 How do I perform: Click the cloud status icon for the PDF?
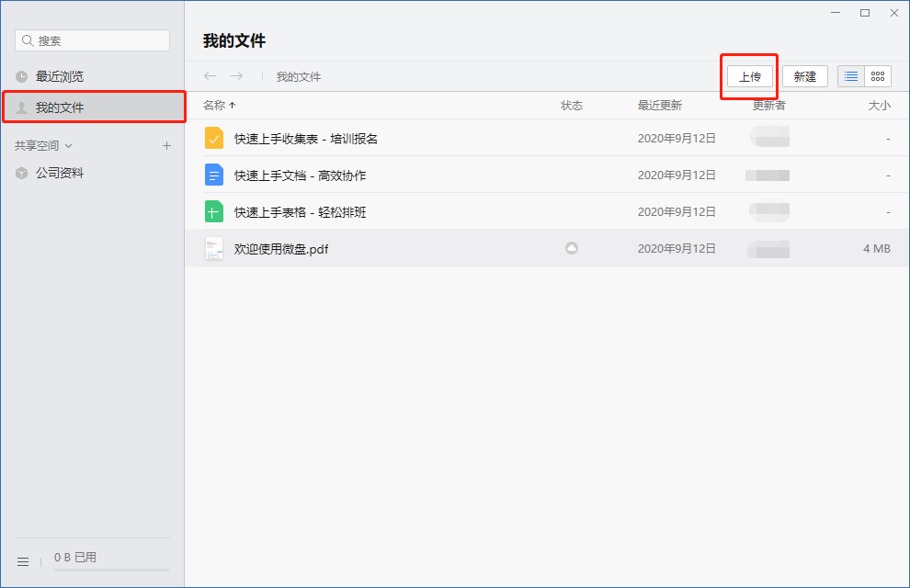point(572,248)
